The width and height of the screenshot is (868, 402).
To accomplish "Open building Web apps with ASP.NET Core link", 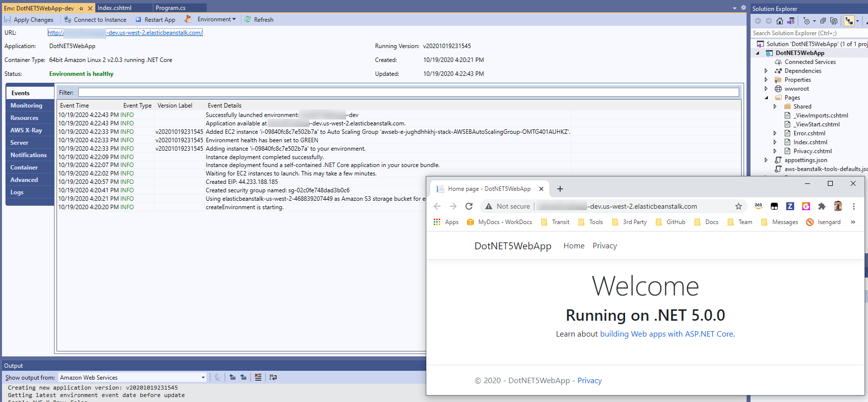I will tap(667, 334).
